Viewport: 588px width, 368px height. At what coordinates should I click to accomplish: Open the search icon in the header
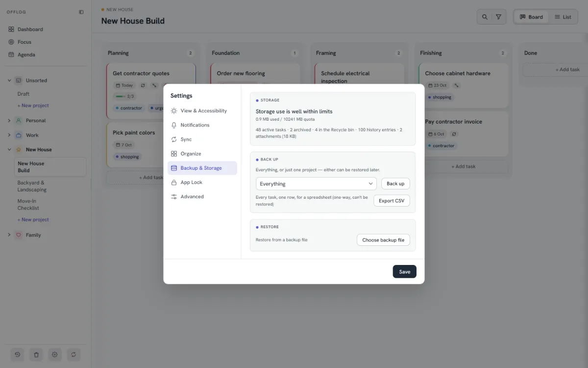pos(485,17)
